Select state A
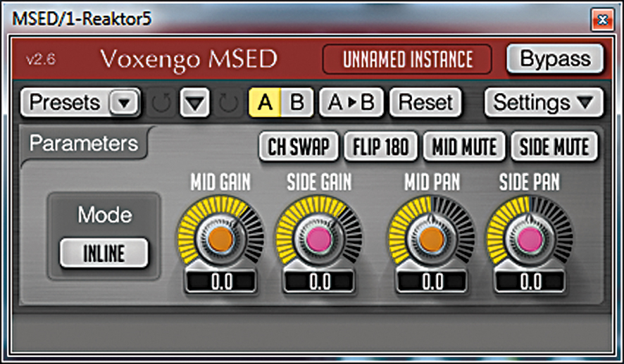Screen dimensions: 624x364 click(x=265, y=103)
